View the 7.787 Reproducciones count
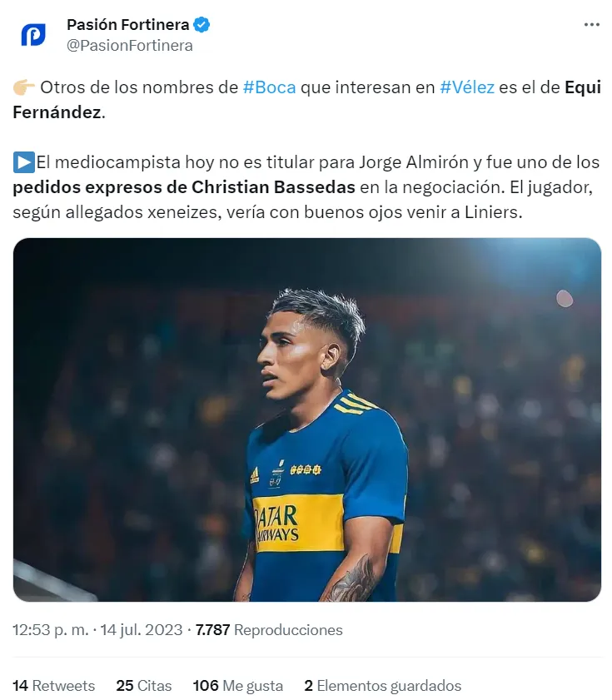Image resolution: width=612 pixels, height=700 pixels. [269, 630]
